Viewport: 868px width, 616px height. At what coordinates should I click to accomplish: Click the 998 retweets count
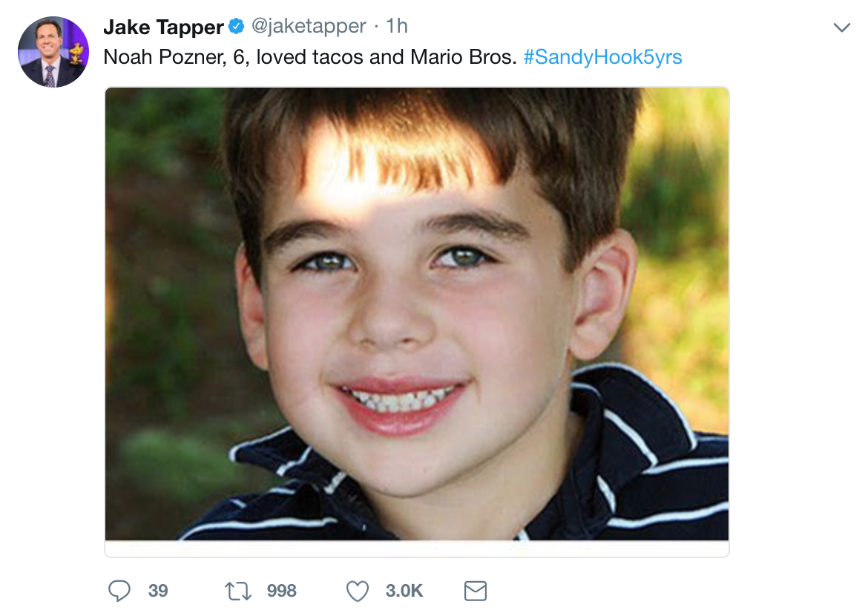click(x=281, y=591)
